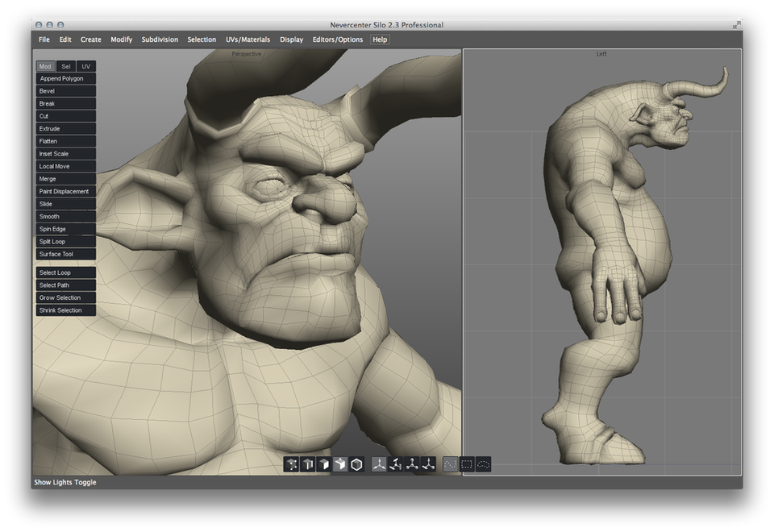
Task: Click the Left viewport label
Action: pos(601,54)
